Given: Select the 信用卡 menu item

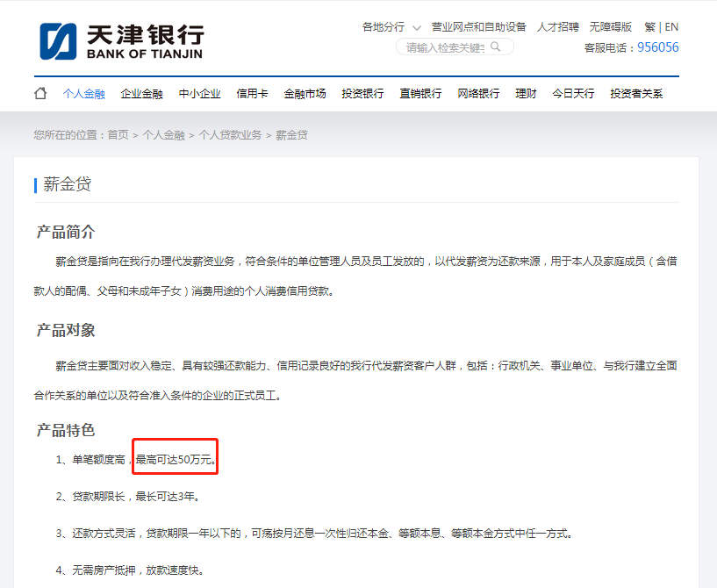Looking at the screenshot, I should point(252,92).
